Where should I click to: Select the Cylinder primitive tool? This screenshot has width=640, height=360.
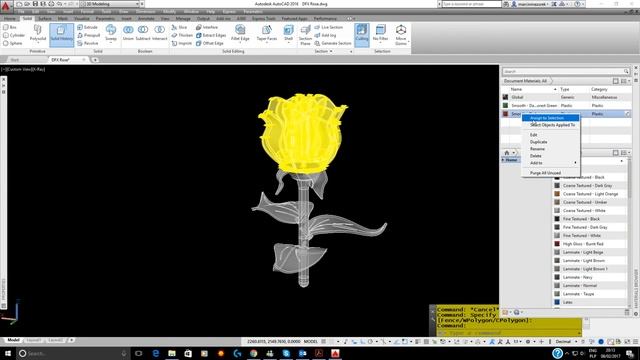(14, 35)
